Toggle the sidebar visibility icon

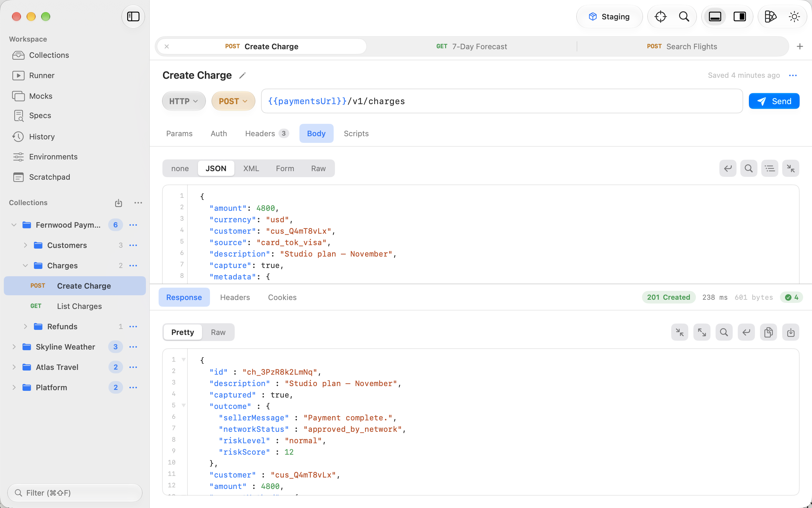click(x=133, y=17)
